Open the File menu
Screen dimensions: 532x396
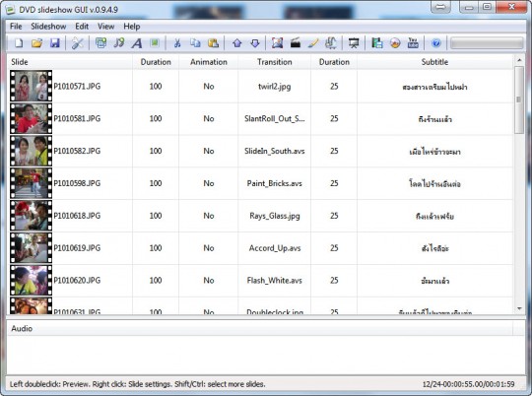click(16, 27)
